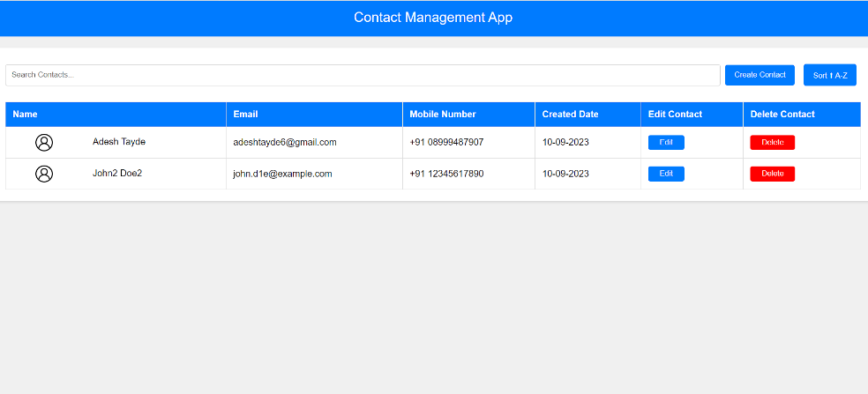Sort contacts with Sort A-Z button
868x394 pixels.
[830, 75]
